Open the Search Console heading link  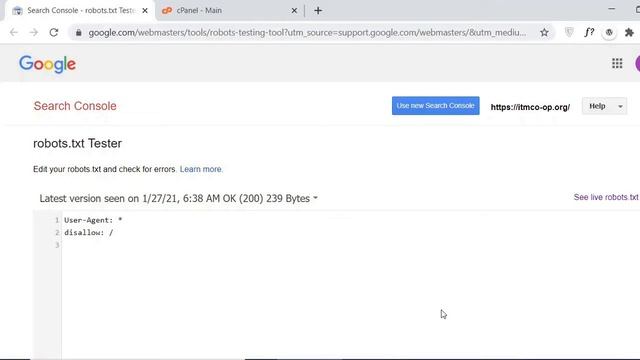click(75, 106)
